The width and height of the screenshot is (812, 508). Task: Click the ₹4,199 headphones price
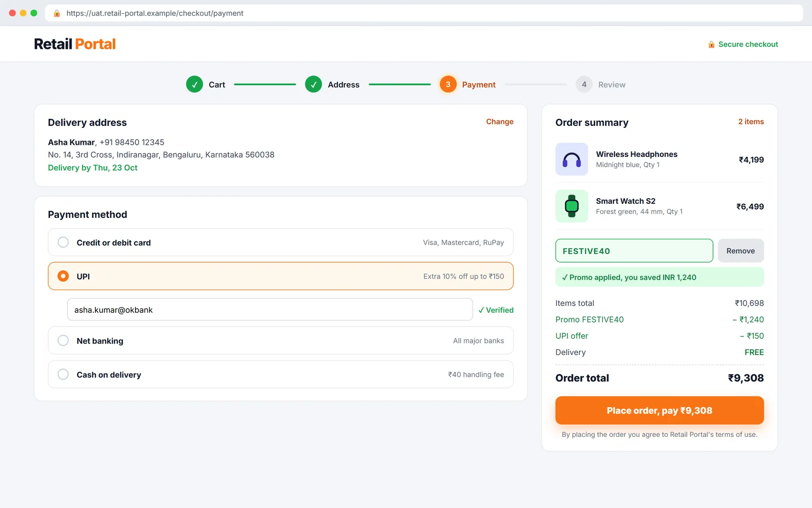coord(751,160)
